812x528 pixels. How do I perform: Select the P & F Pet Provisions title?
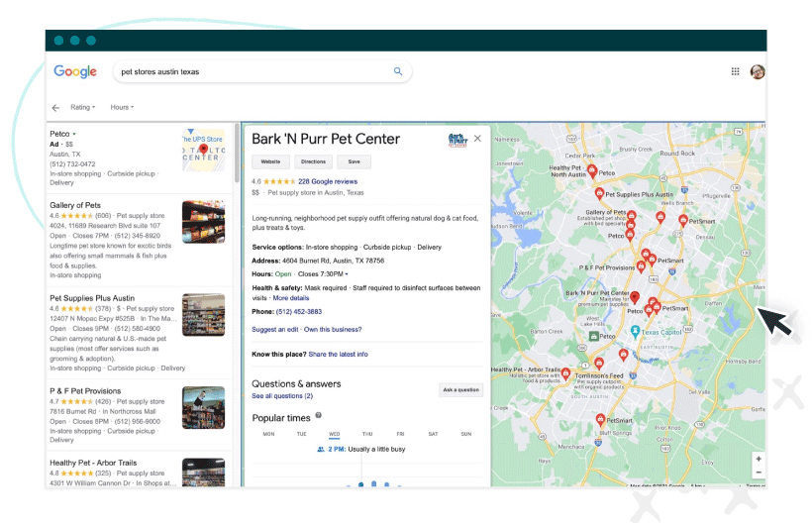85,390
